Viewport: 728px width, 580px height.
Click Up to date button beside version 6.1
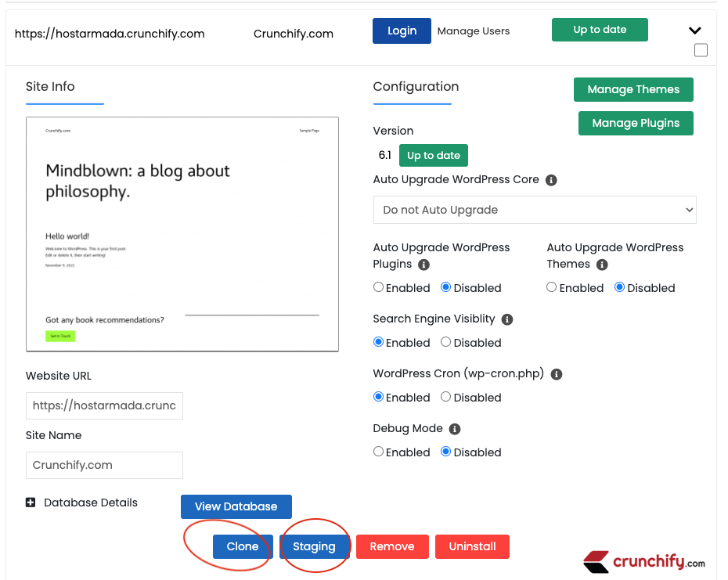point(433,155)
